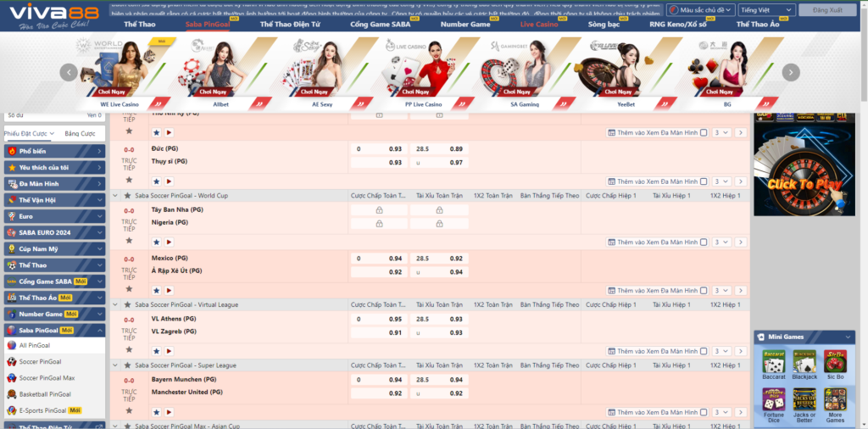Open Number Game top menu
The image size is (868, 429).
point(465,25)
